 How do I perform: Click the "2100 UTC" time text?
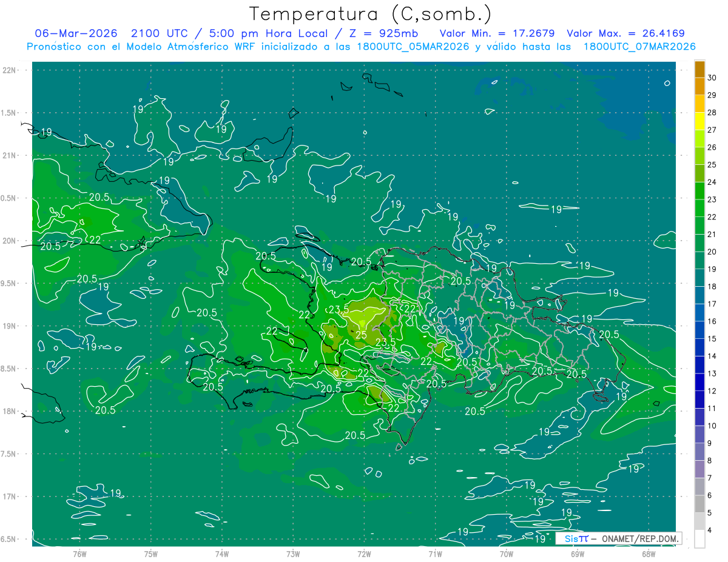coord(159,33)
